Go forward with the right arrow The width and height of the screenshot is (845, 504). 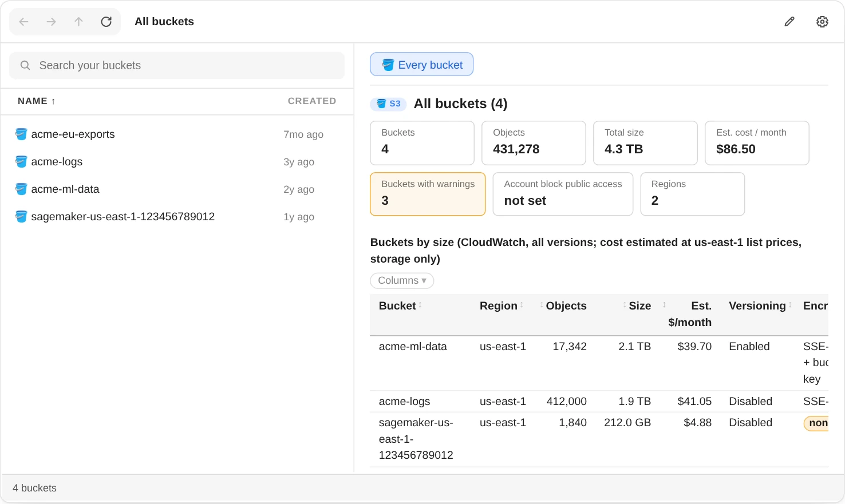coord(52,22)
